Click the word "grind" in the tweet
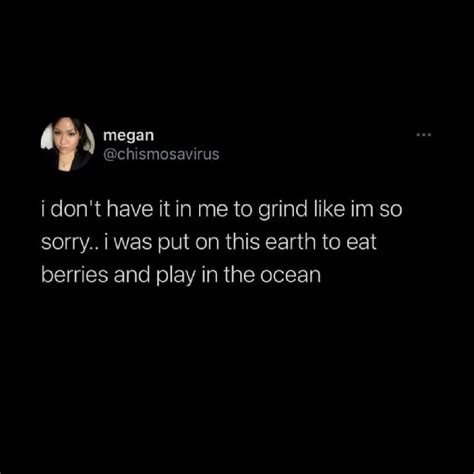Viewport: 474px width, 474px height. tap(283, 211)
